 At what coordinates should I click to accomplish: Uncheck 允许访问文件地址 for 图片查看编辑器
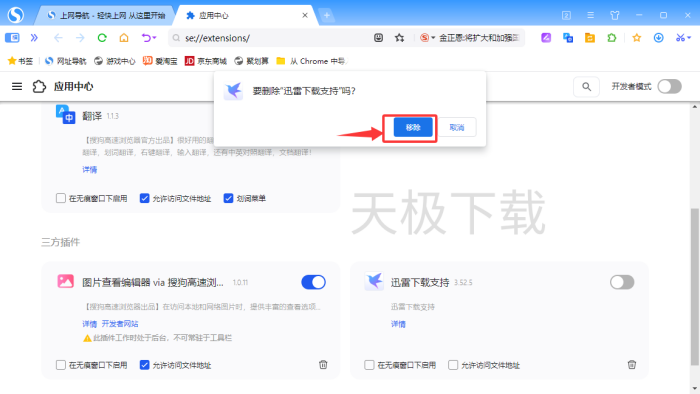(144, 365)
